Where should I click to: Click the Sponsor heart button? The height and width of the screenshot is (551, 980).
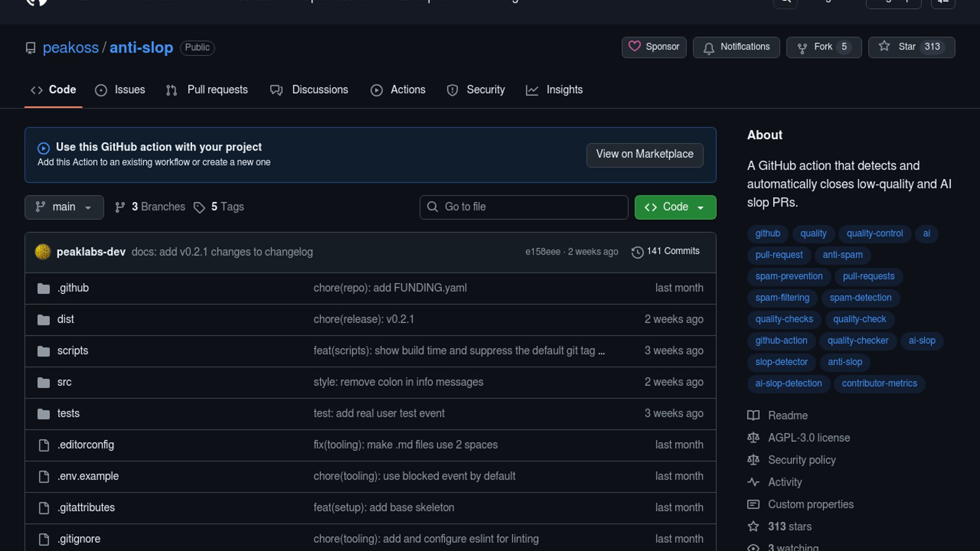pyautogui.click(x=654, y=47)
